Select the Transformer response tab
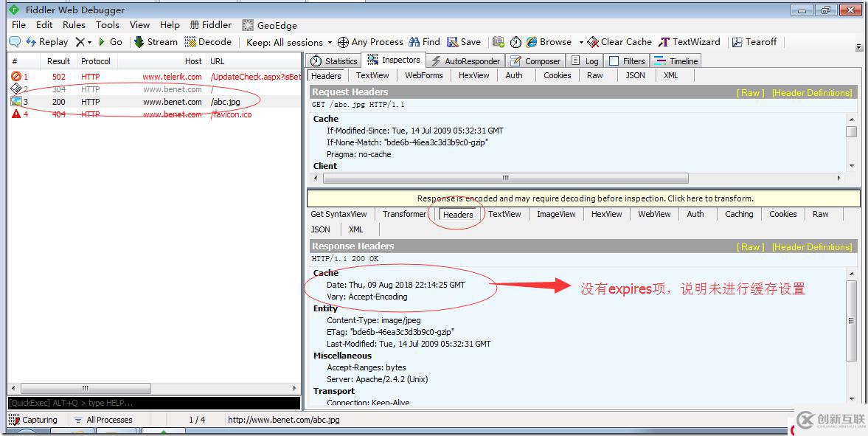 click(405, 214)
